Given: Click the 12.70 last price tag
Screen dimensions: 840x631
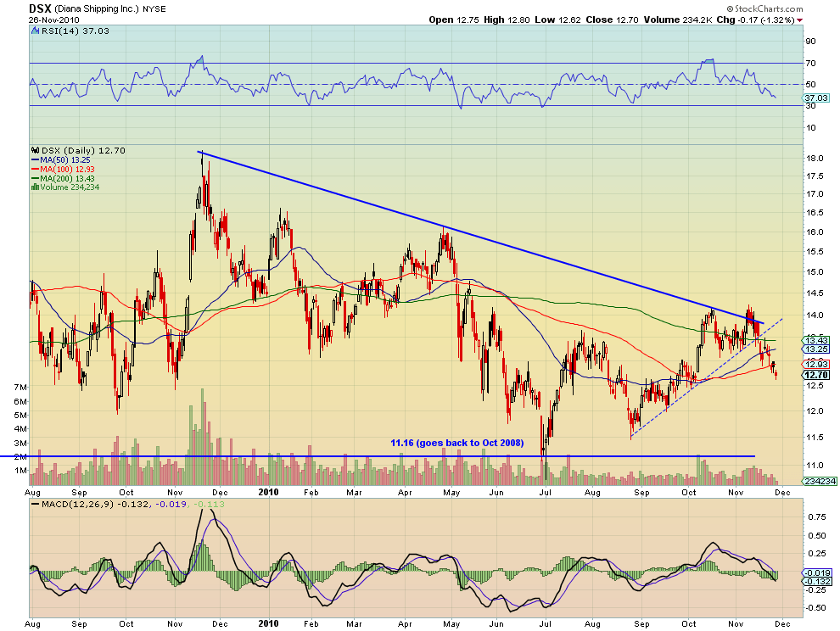Looking at the screenshot, I should (816, 375).
